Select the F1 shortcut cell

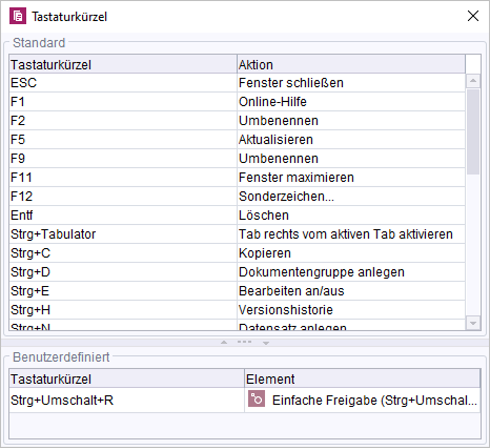pos(123,102)
